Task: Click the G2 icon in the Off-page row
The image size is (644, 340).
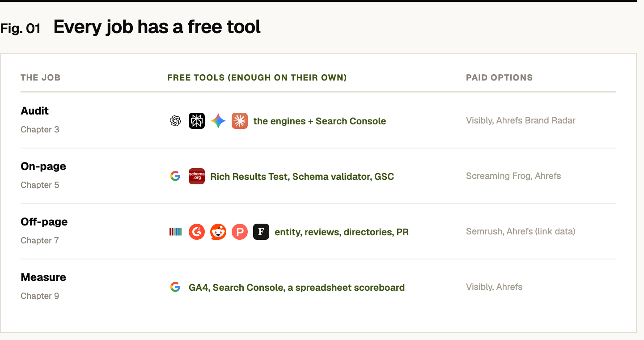Action: click(x=197, y=232)
